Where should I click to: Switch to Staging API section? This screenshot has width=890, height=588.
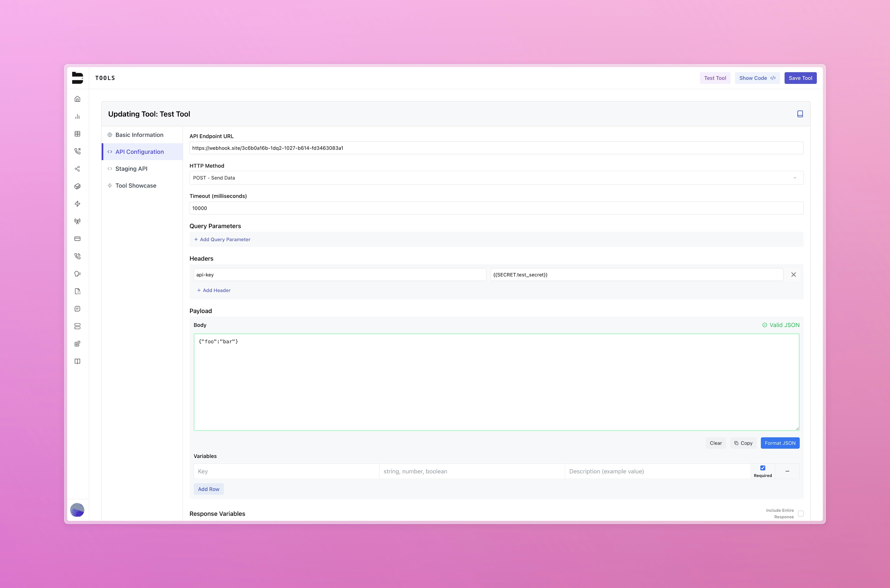point(131,169)
